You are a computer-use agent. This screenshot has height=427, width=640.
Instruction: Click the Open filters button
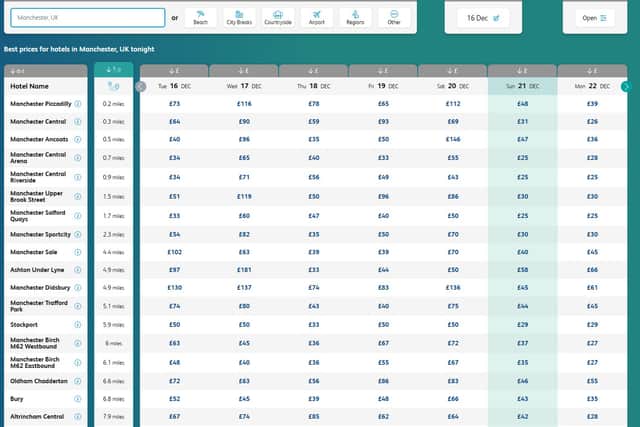pyautogui.click(x=595, y=18)
